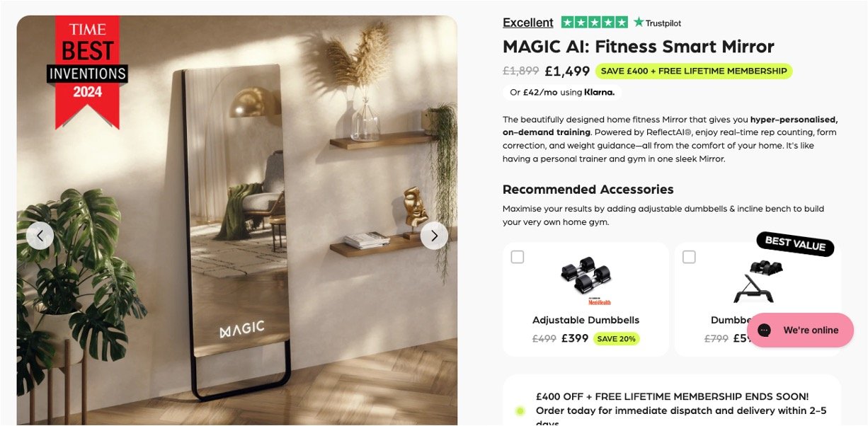This screenshot has height=426, width=868.
Task: Click the Trustpilot logo
Action: pyautogui.click(x=658, y=23)
